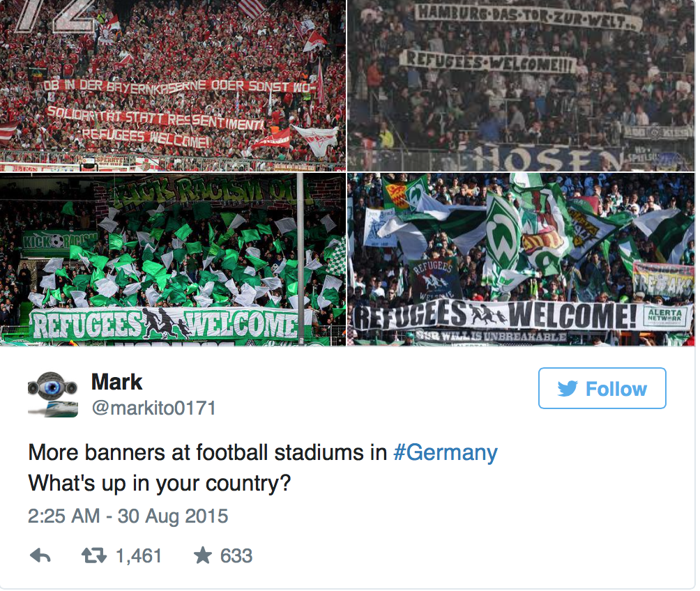
Task: Open the Kick Racism Out photo
Action: pos(173,259)
